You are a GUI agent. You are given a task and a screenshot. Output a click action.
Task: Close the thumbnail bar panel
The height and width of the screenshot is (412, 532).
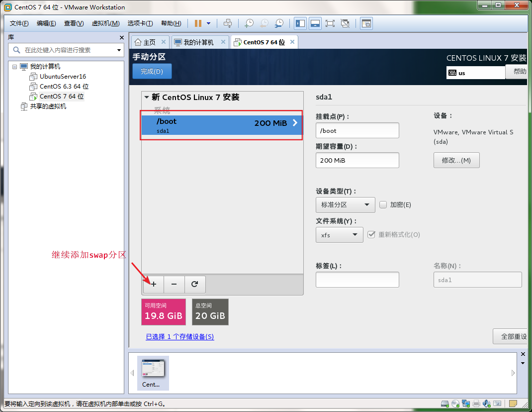click(523, 354)
